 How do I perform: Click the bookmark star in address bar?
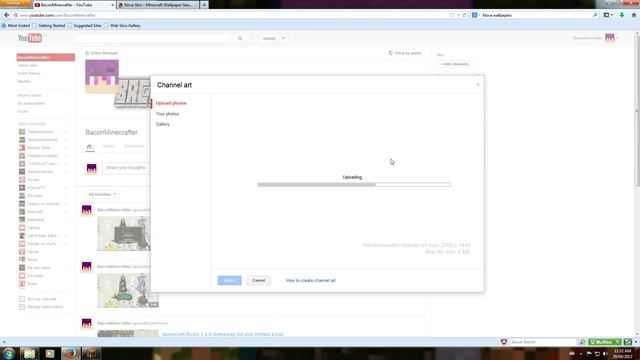coord(452,15)
